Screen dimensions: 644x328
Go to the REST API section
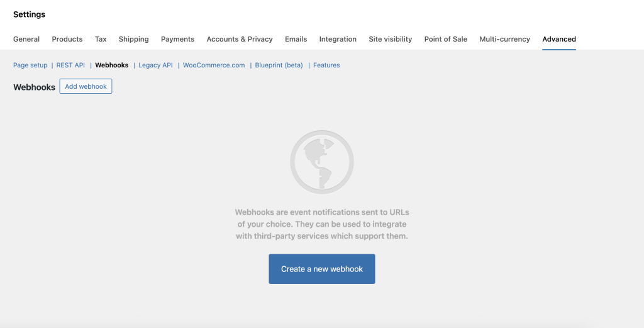click(70, 65)
